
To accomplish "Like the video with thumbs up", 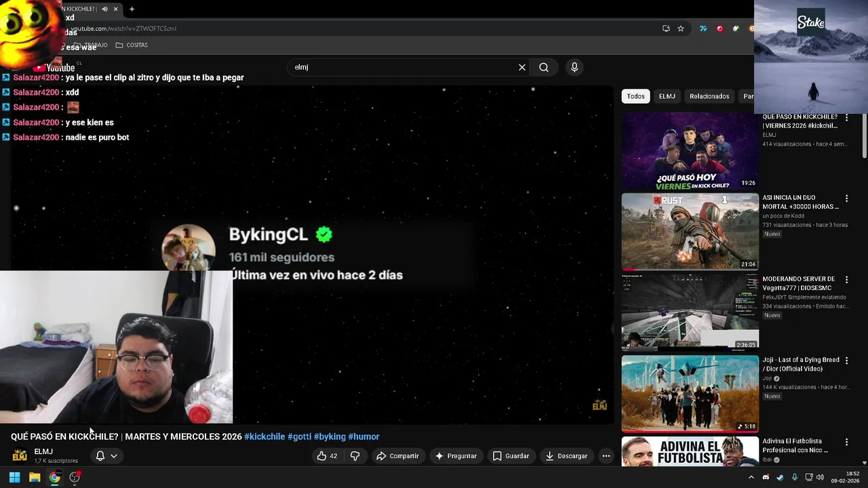I will pos(327,456).
